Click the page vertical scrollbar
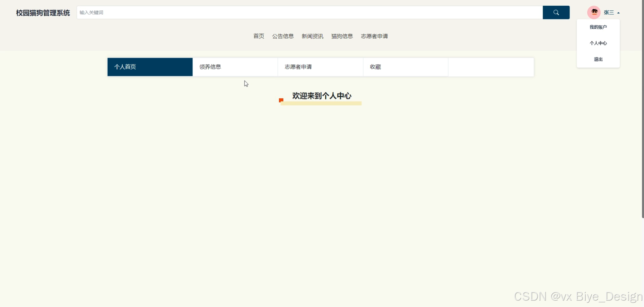This screenshot has width=644, height=307. (643, 109)
